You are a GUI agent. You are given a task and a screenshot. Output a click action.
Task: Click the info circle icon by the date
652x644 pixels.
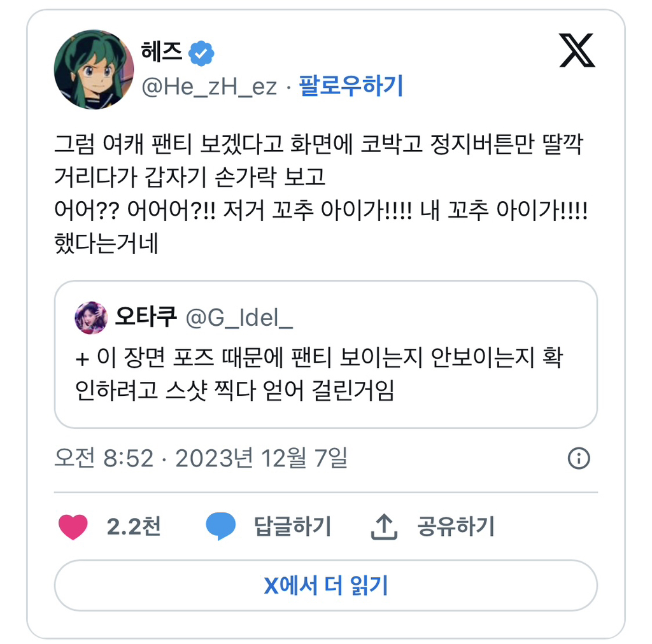click(x=578, y=458)
